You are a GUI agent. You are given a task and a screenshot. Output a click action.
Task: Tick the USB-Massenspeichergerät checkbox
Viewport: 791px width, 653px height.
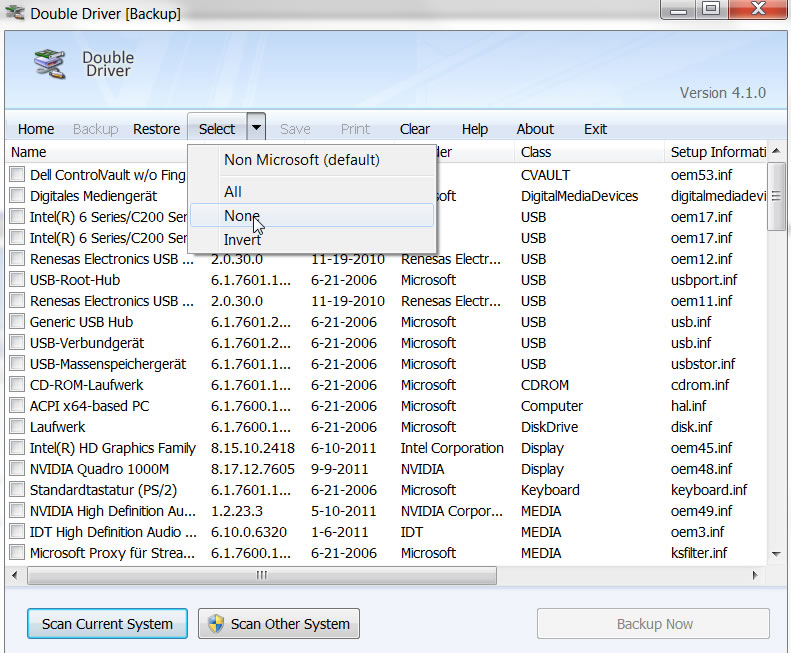(17, 363)
